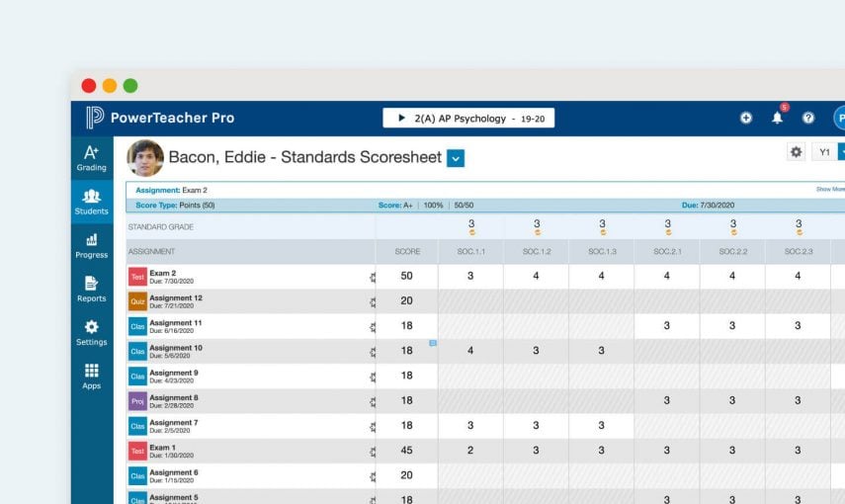The height and width of the screenshot is (504, 845).
Task: Open the class selector 2(A) AP Psychology
Action: click(468, 118)
